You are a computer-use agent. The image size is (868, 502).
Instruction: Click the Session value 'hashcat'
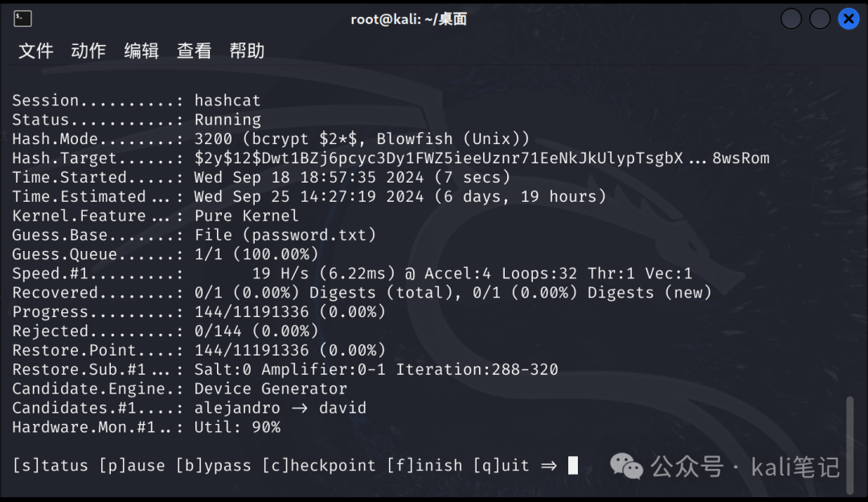point(227,101)
